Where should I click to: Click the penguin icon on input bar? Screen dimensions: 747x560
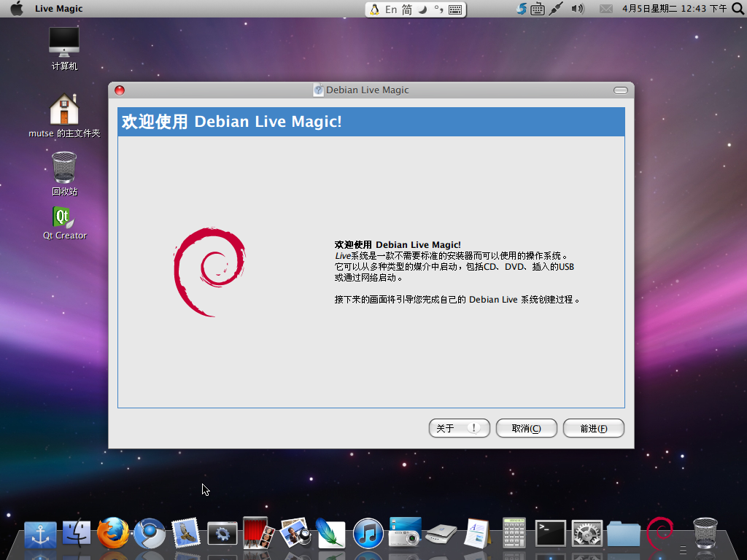pyautogui.click(x=374, y=9)
